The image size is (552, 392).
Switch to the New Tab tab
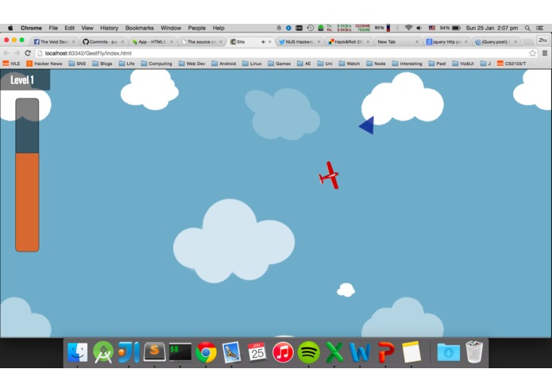coord(397,41)
